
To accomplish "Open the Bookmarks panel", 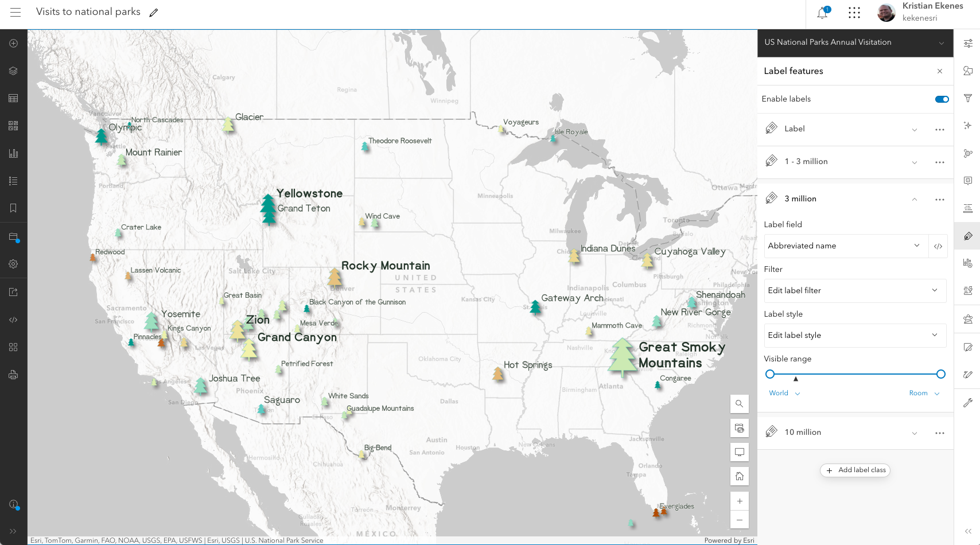I will (x=13, y=208).
